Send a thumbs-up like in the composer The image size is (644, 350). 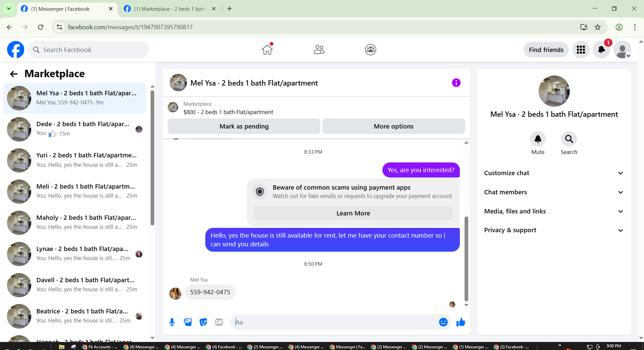pos(461,322)
